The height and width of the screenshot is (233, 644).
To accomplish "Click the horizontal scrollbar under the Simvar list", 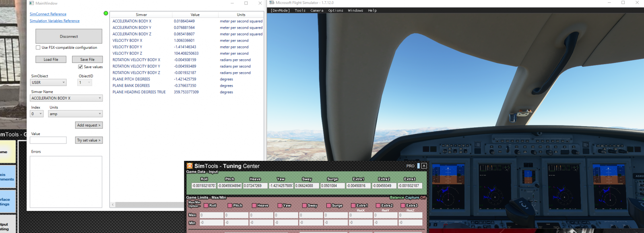I will [149, 204].
